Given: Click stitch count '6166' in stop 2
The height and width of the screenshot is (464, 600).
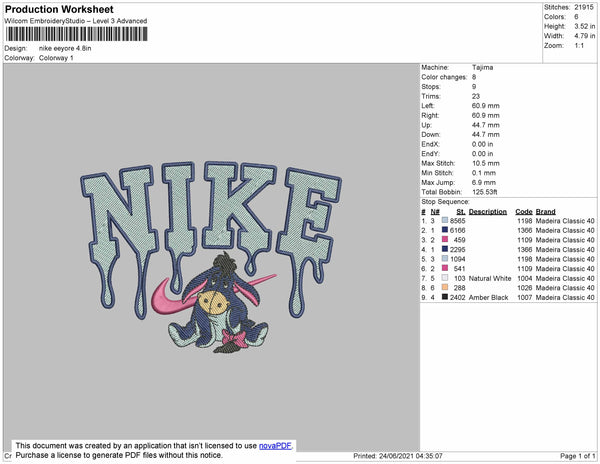Looking at the screenshot, I should coord(458,230).
